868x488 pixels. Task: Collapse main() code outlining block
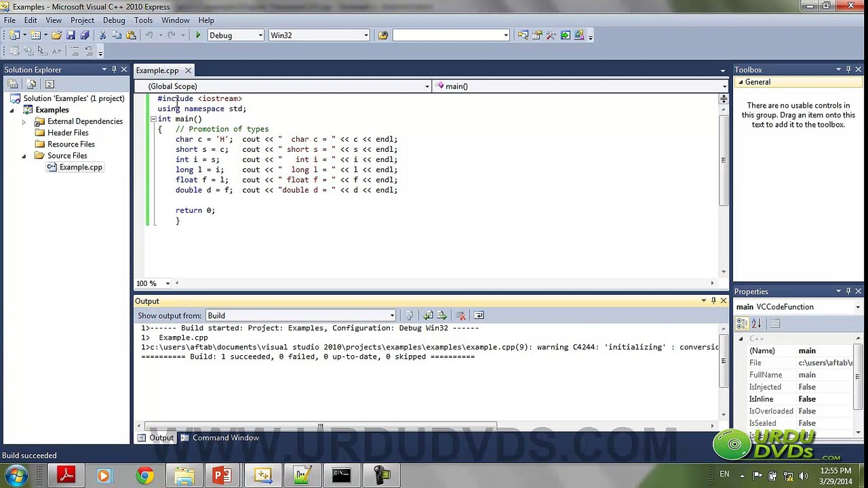point(153,119)
